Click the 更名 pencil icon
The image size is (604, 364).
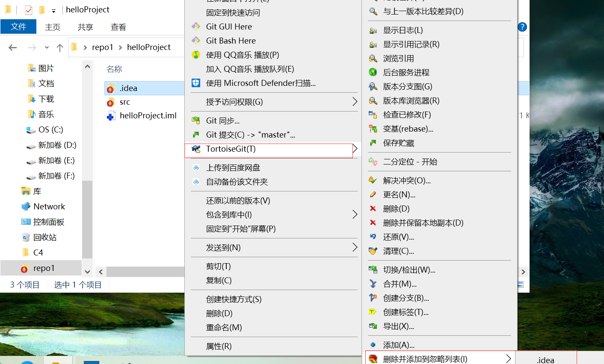[x=373, y=194]
